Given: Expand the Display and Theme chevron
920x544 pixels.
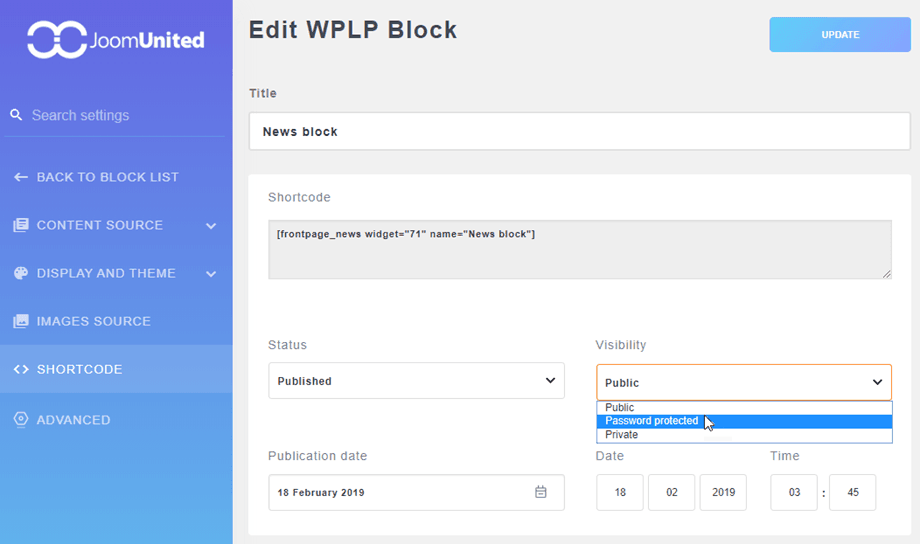Looking at the screenshot, I should tap(211, 274).
